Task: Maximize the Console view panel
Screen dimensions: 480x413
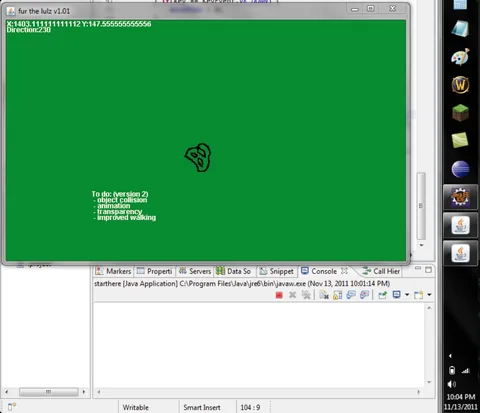Action: (x=428, y=269)
